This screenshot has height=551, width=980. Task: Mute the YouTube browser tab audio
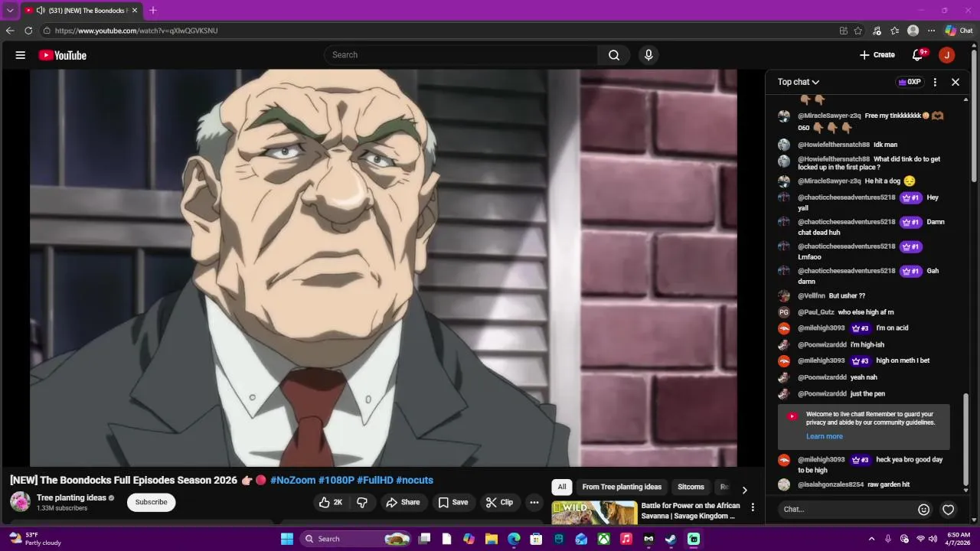pyautogui.click(x=41, y=10)
